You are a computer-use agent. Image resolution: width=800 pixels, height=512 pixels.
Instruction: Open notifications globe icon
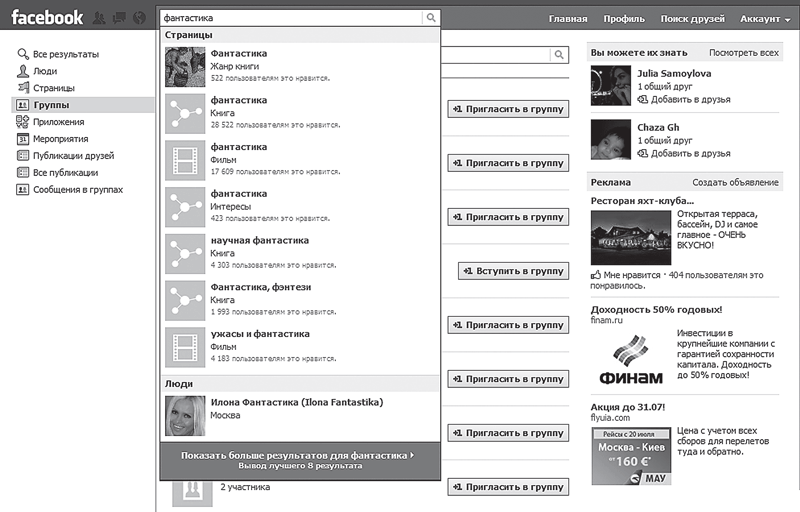coord(139,18)
